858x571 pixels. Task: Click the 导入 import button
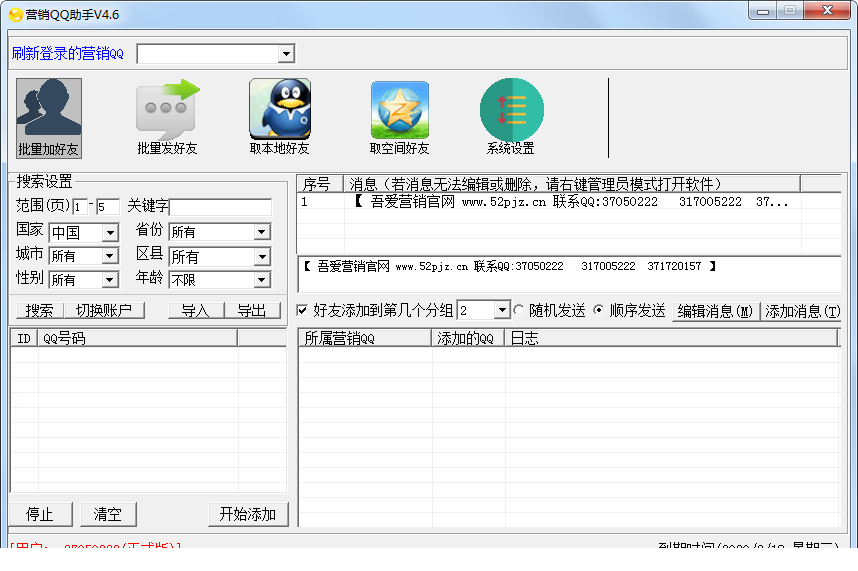195,311
